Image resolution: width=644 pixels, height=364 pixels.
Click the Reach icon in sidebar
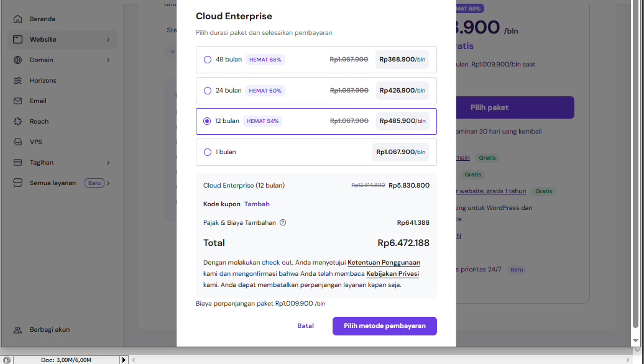click(x=18, y=122)
